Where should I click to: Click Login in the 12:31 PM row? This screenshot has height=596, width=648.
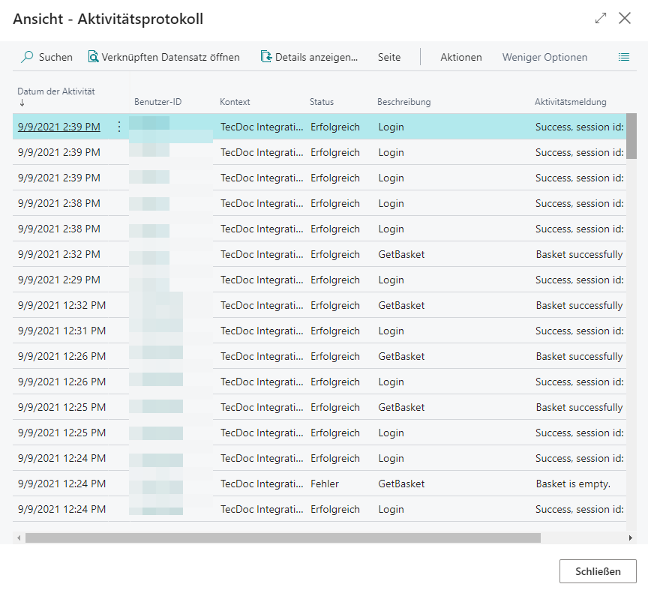[391, 331]
